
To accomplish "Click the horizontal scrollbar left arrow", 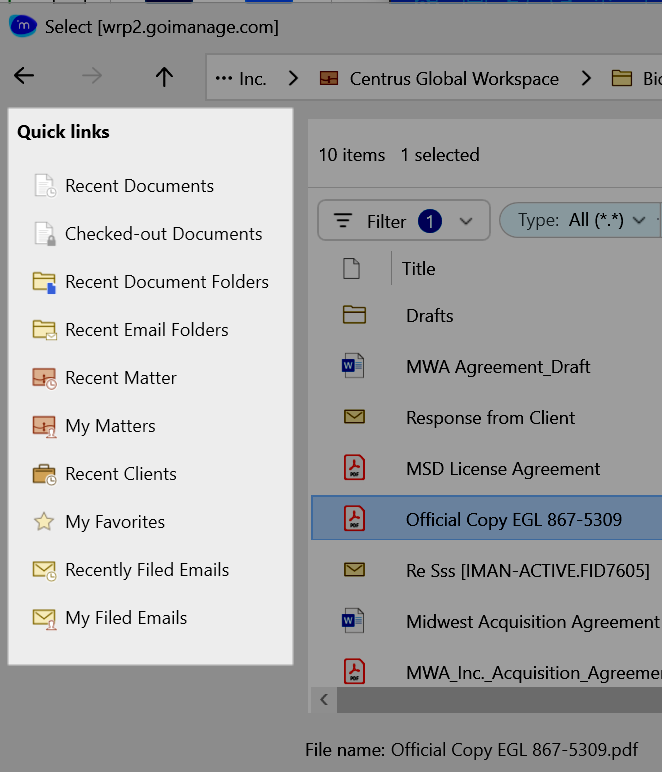I will point(324,700).
